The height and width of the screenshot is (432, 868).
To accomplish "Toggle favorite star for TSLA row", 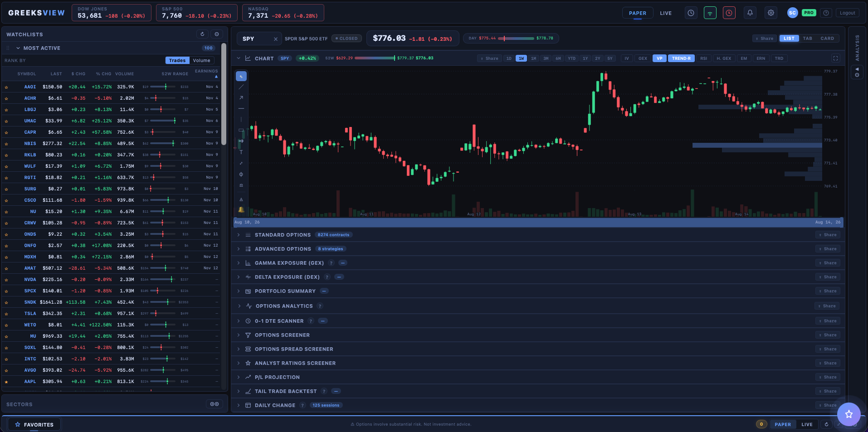I will 6,314.
